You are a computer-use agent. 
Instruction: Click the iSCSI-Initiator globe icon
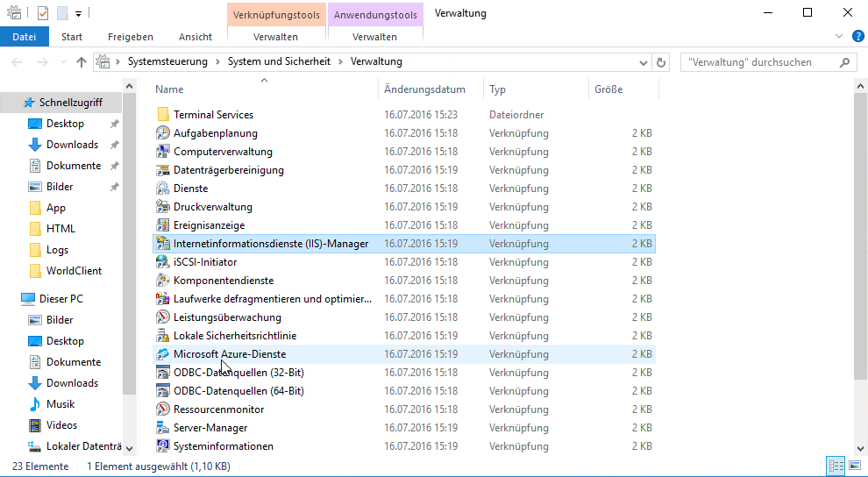tap(162, 262)
